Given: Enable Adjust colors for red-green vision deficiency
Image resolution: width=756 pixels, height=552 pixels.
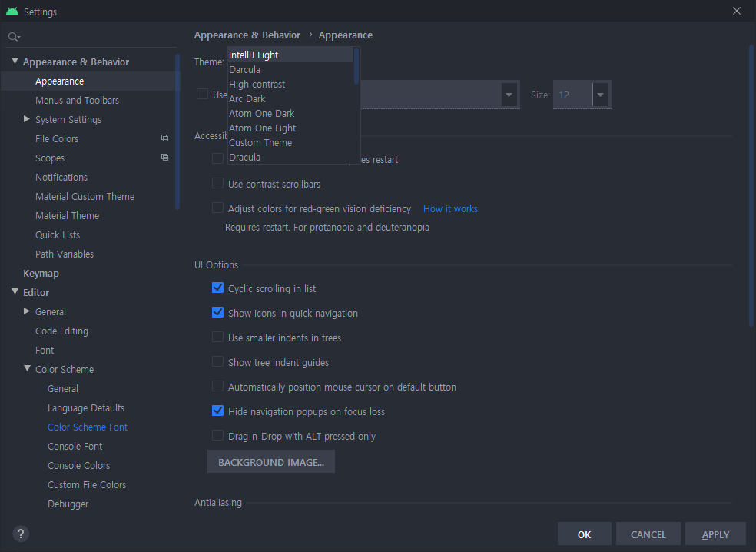Looking at the screenshot, I should coord(218,208).
